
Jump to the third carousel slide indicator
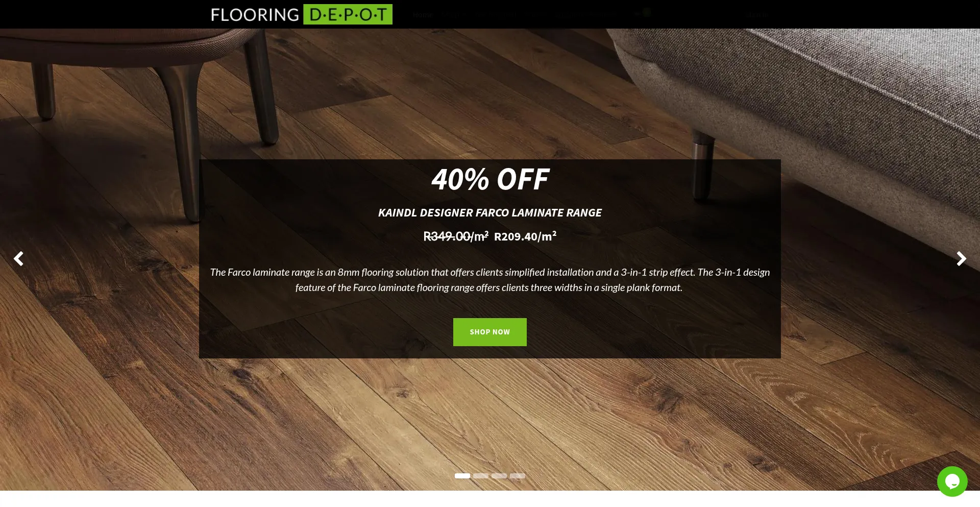[x=499, y=476]
